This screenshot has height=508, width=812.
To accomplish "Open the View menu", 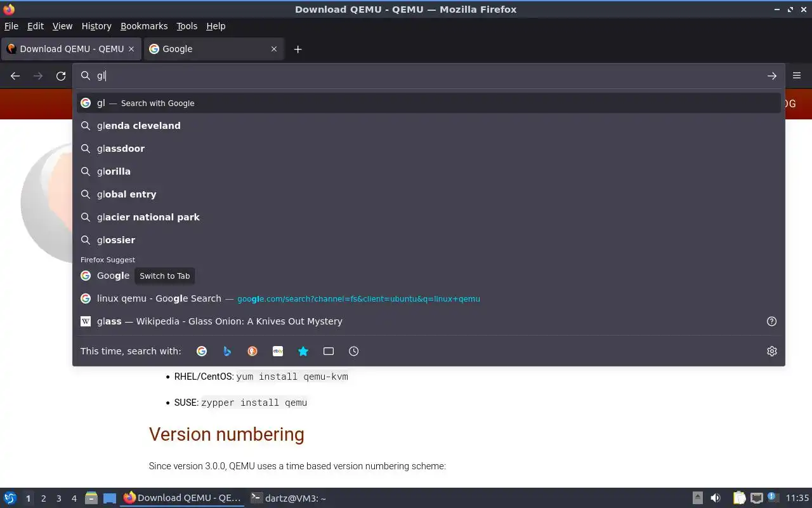I will (x=62, y=26).
